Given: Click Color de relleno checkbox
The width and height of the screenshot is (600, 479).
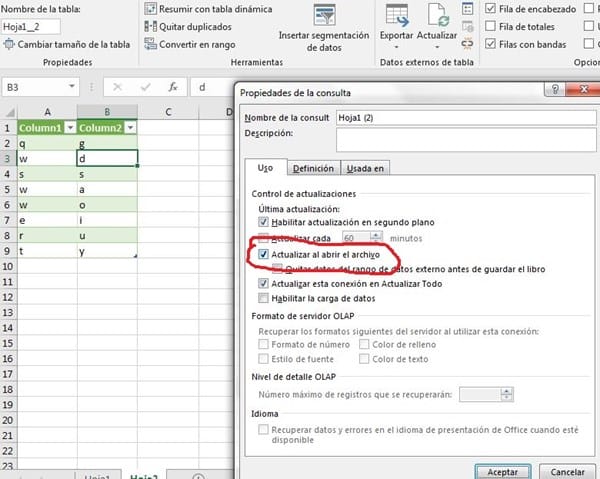Looking at the screenshot, I should point(364,344).
